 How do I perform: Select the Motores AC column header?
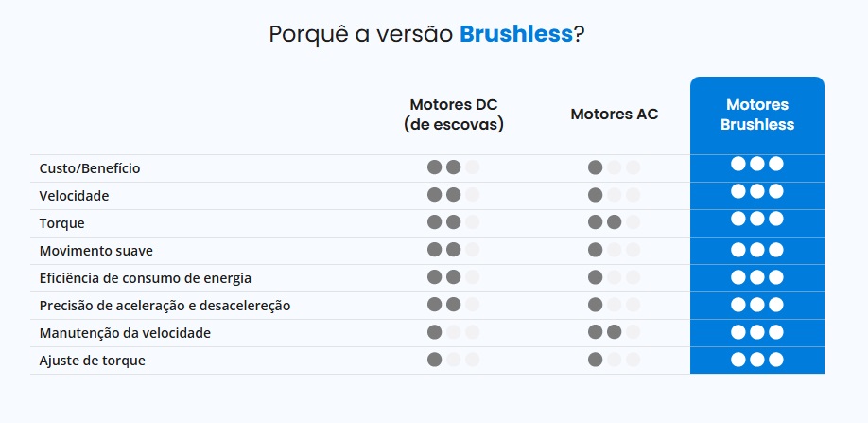[614, 115]
